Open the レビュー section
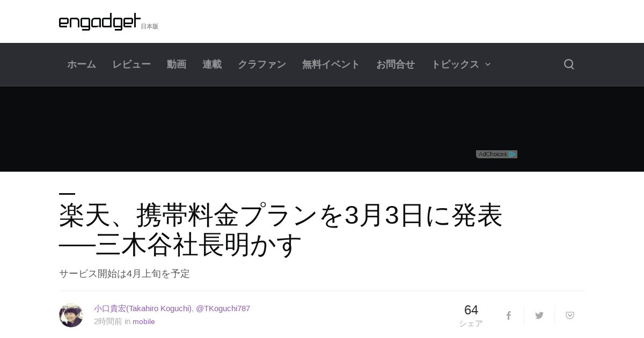The image size is (644, 338). click(131, 64)
